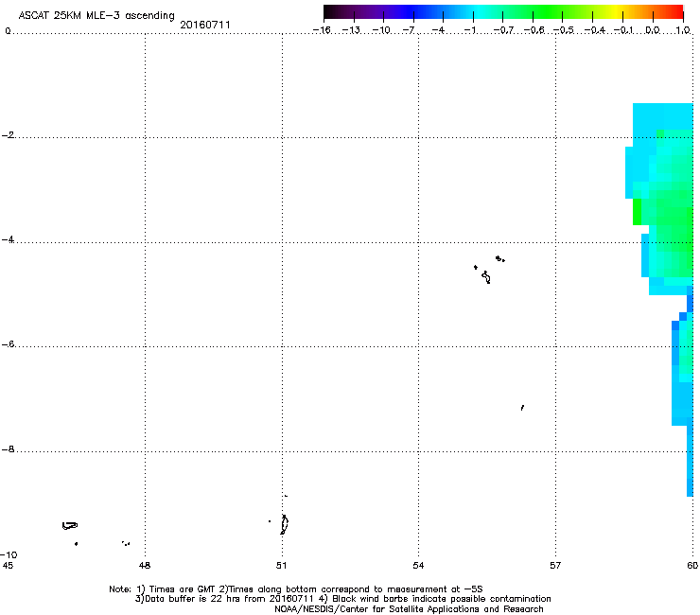Click the color bar tick label "-16"
Image resolution: width=700 pixels, height=615 pixels.
(x=322, y=30)
